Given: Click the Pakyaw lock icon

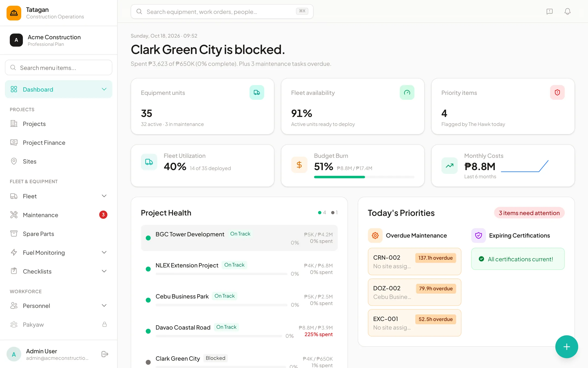Looking at the screenshot, I should [x=105, y=324].
